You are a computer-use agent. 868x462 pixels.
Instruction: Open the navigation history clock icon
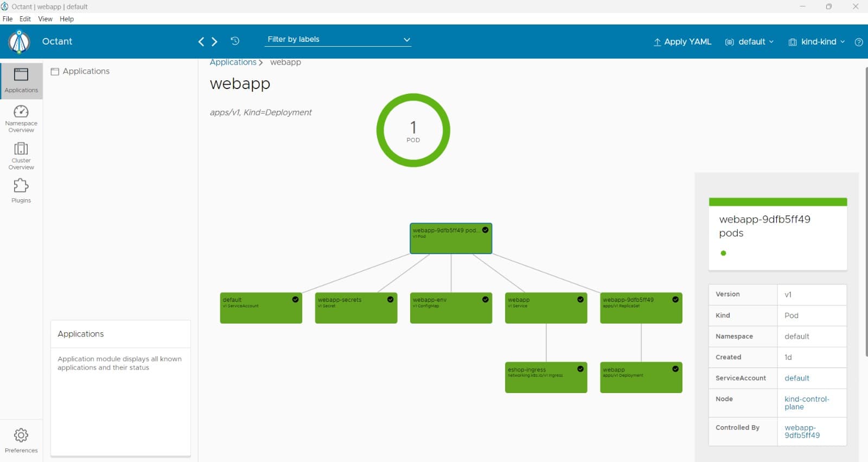pos(235,41)
